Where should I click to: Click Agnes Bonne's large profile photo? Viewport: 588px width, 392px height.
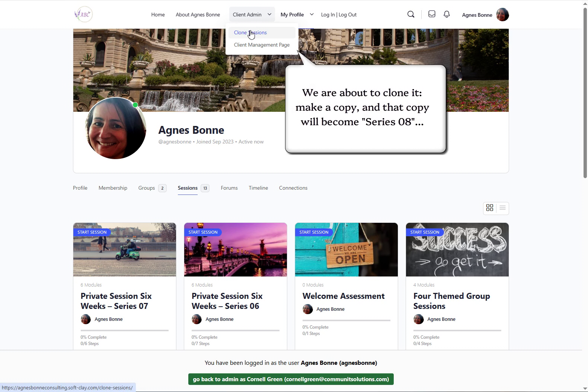coord(116,128)
